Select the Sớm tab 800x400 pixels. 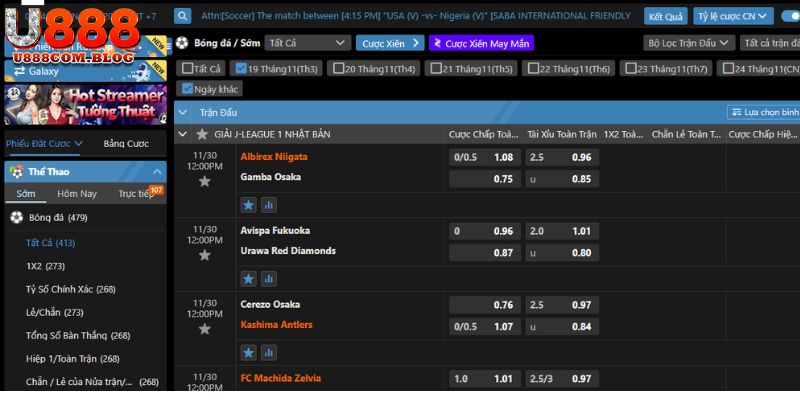click(x=26, y=194)
